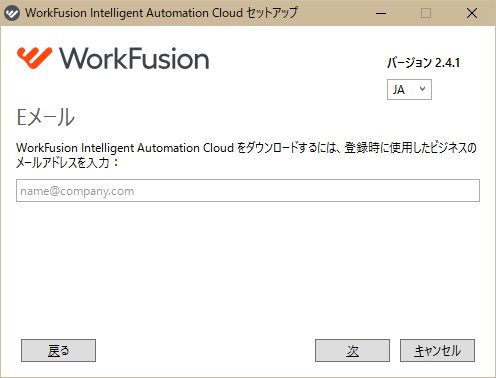This screenshot has width=496, height=378.
Task: Open the JA language dropdown
Action: (x=409, y=89)
